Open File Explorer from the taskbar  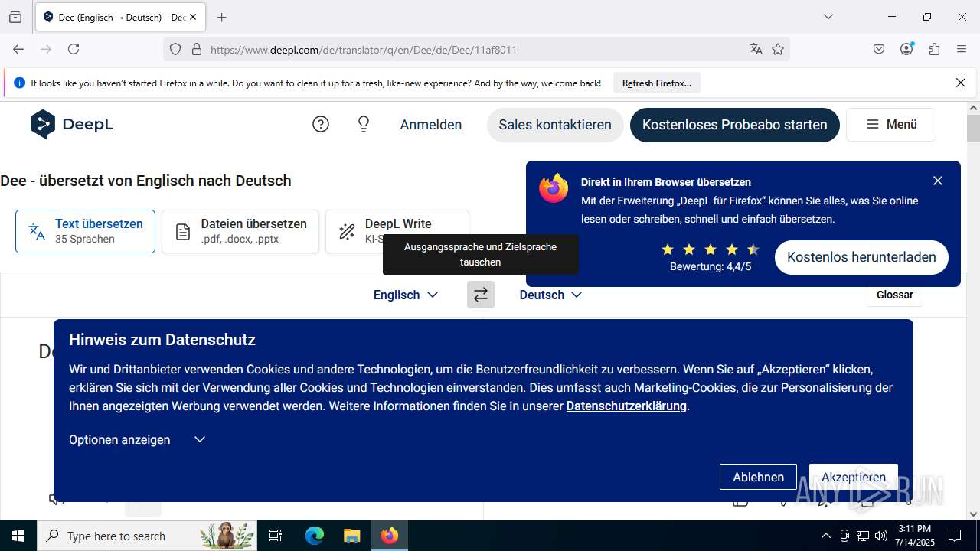click(x=351, y=536)
